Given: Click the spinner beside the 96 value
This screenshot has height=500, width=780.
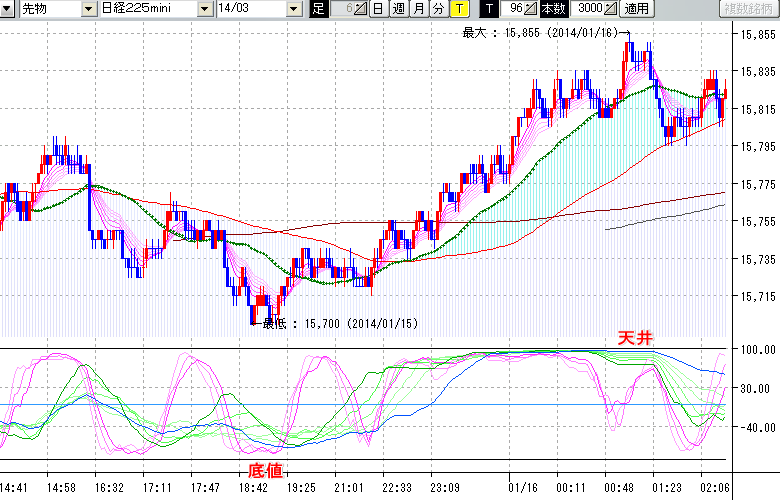Looking at the screenshot, I should 532,9.
